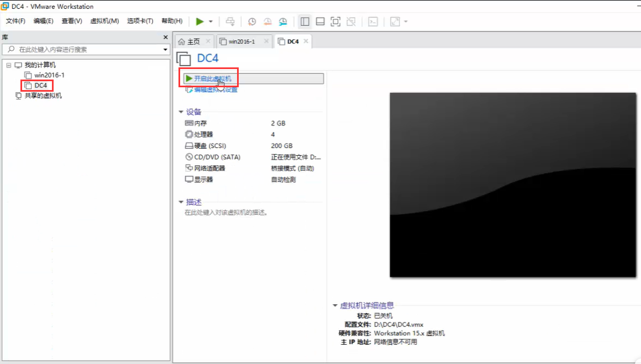The width and height of the screenshot is (641, 364).
Task: Open the snapshot manager icon
Action: (x=283, y=21)
